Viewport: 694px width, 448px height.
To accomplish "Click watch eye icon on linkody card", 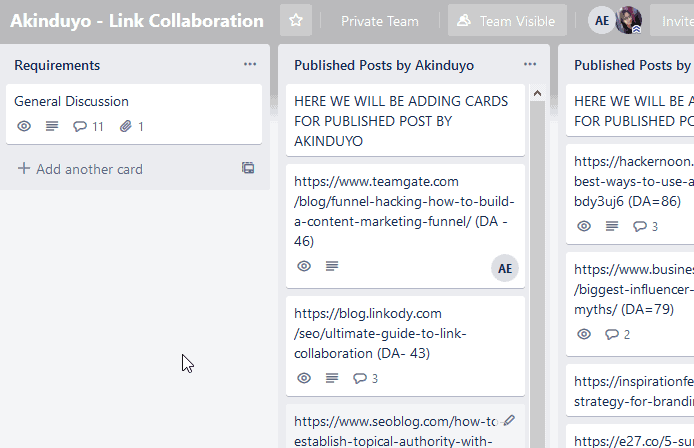I will [x=304, y=378].
